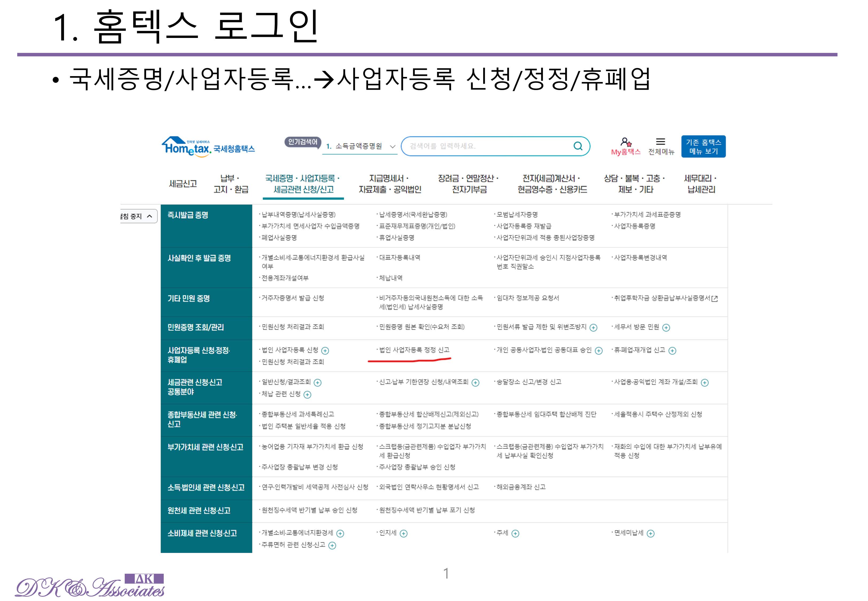Click 송달장소 신고/변경 신고 link
Viewport: 868px width, 601px height.
click(529, 382)
